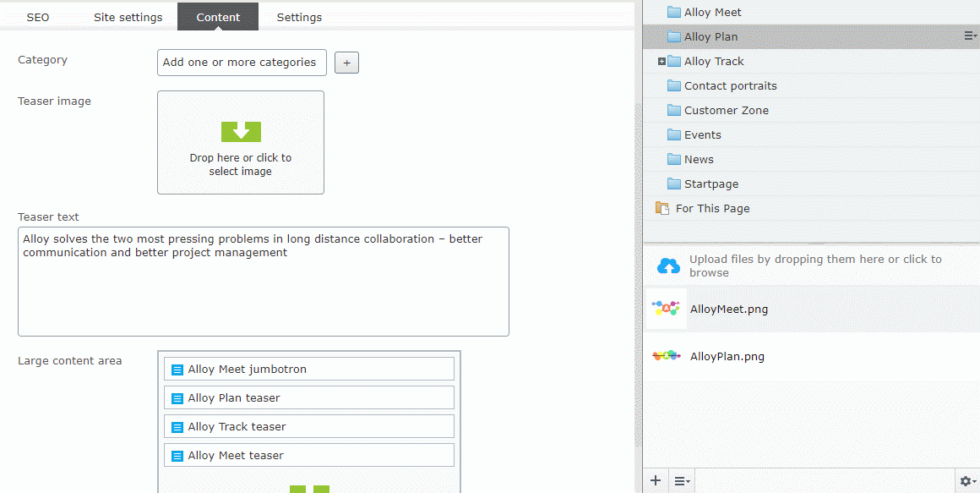Click the Alloy Plan teaser block icon

[x=177, y=398]
